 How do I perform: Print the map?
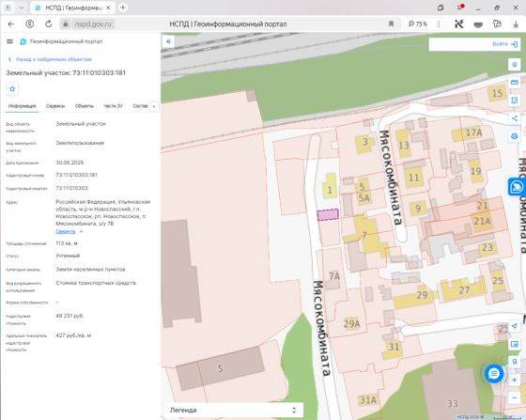click(x=515, y=136)
